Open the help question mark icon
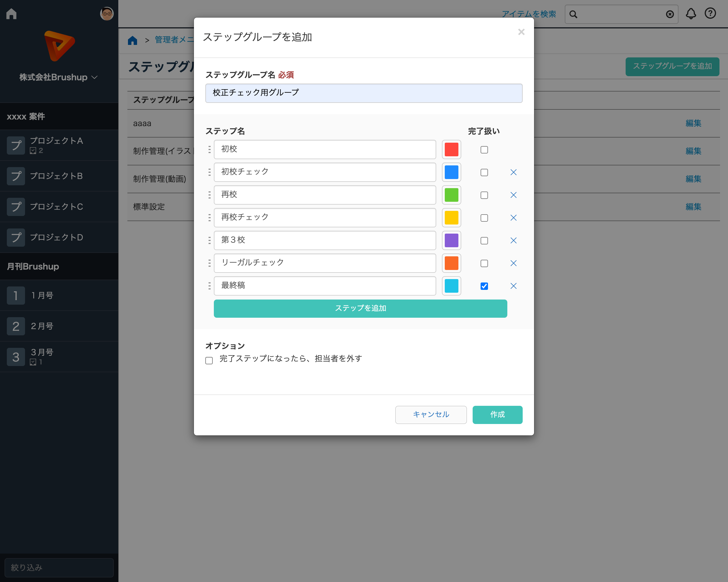Image resolution: width=728 pixels, height=582 pixels. click(710, 13)
